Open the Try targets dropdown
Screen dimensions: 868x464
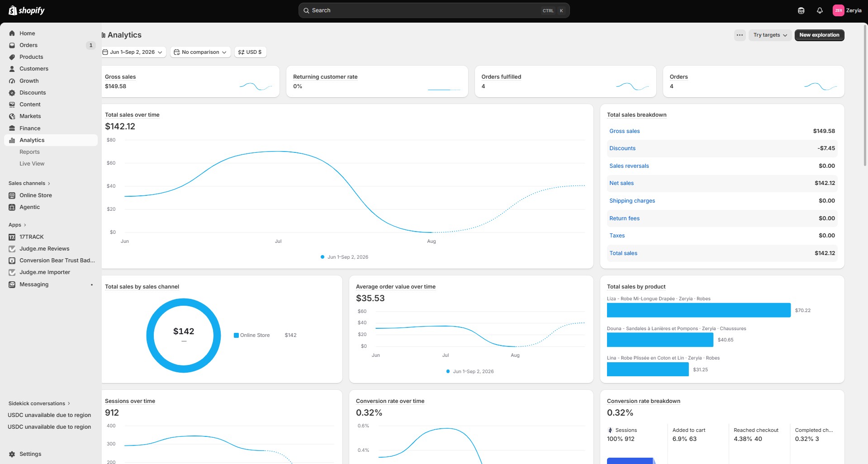(770, 35)
